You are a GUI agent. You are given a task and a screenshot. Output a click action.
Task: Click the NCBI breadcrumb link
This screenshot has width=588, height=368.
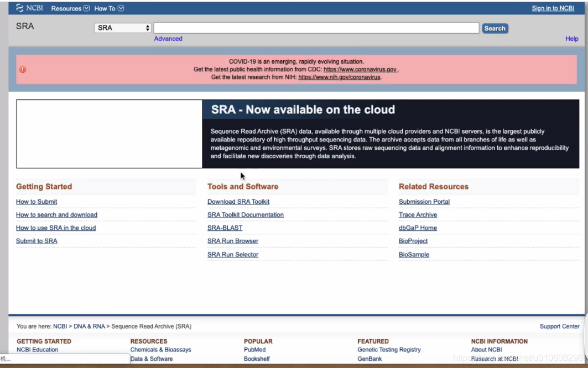tap(60, 327)
